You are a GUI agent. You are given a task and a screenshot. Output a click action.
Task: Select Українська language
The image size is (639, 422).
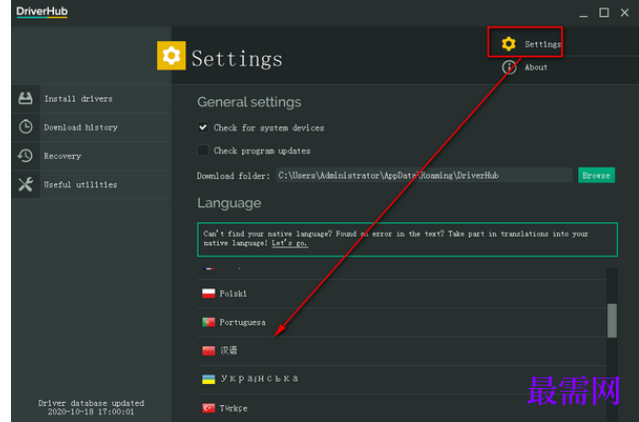coord(260,378)
